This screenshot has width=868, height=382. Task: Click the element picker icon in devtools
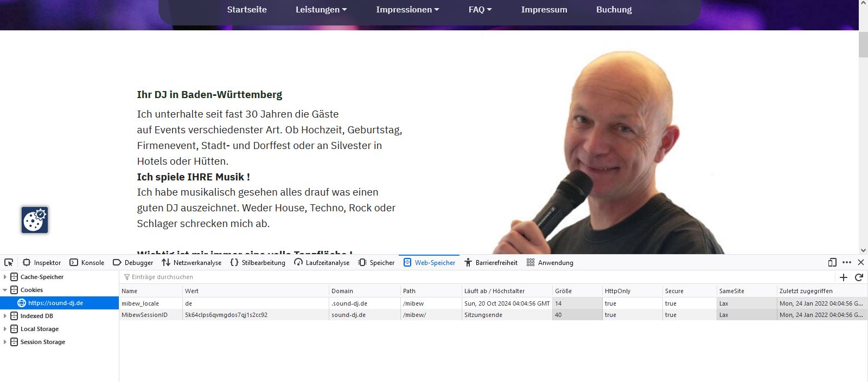(9, 262)
